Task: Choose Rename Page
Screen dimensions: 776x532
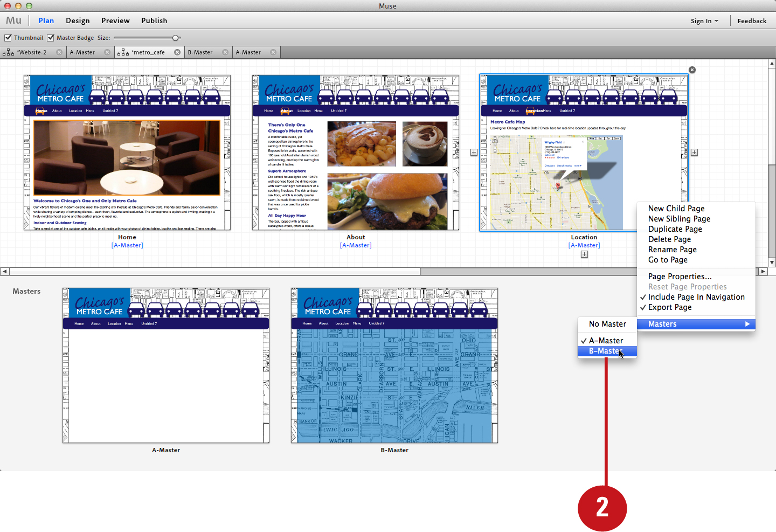Action: click(696, 250)
